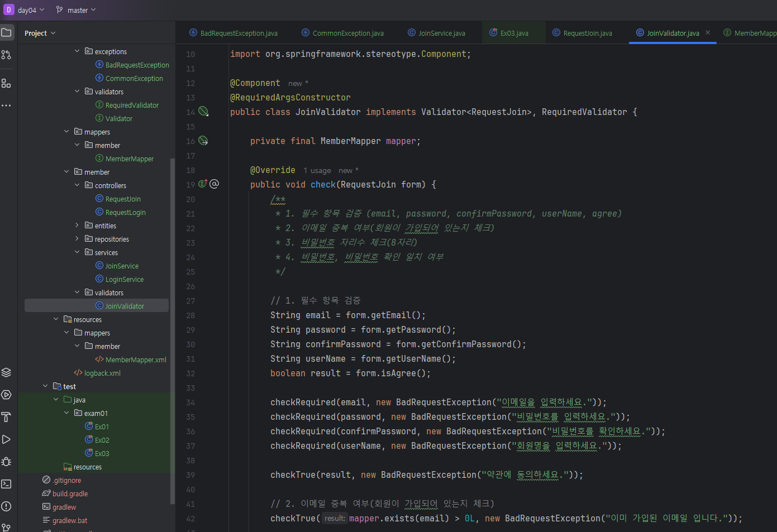777x532 pixels.
Task: Open the Problems tool window icon
Action: pyautogui.click(x=6, y=506)
